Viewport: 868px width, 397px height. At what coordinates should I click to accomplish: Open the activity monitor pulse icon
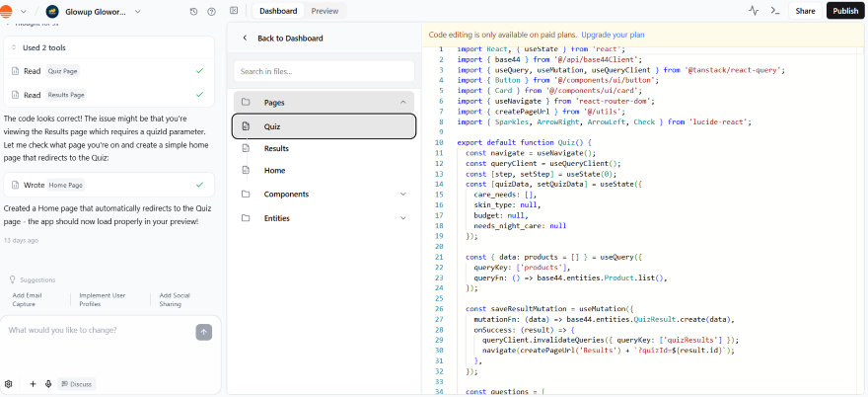point(754,11)
